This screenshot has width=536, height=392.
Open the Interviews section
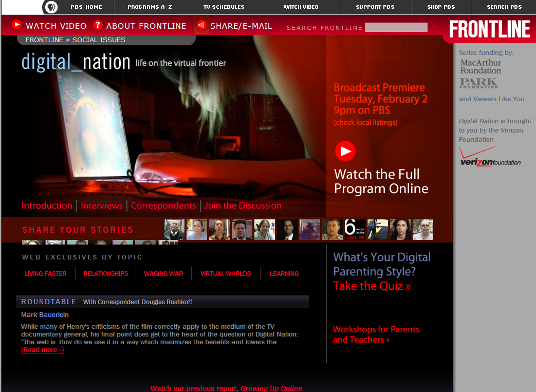click(102, 206)
